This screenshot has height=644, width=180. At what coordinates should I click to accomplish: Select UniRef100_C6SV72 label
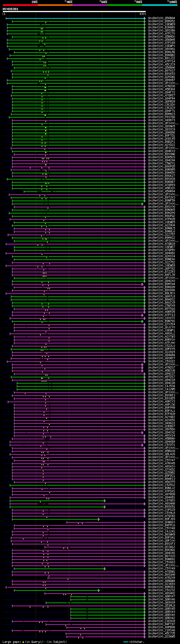coord(161,318)
